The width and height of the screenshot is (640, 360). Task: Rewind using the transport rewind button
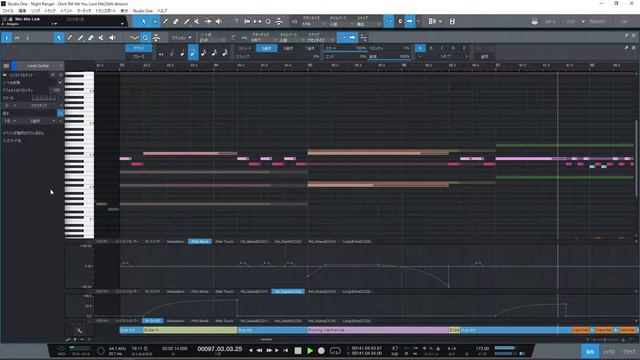[259, 350]
